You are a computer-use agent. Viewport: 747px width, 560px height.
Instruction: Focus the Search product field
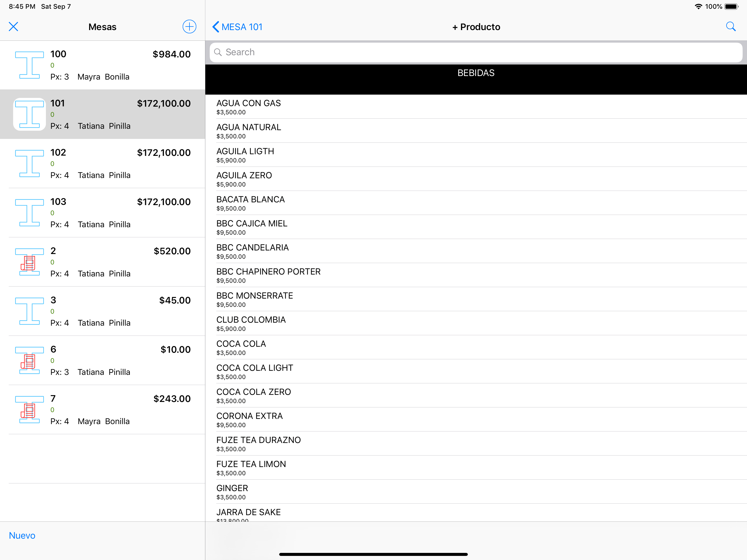click(x=476, y=52)
